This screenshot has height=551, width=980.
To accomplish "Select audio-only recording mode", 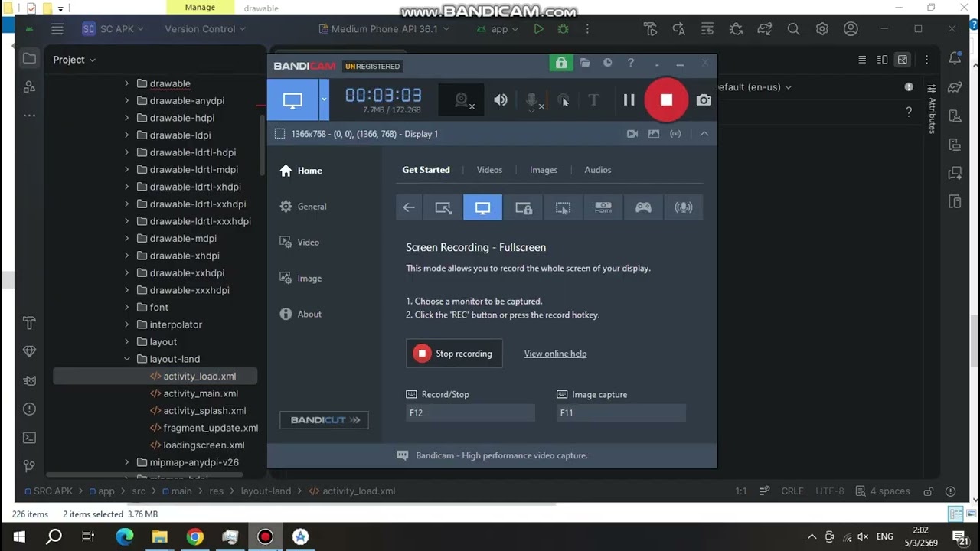I will click(683, 207).
